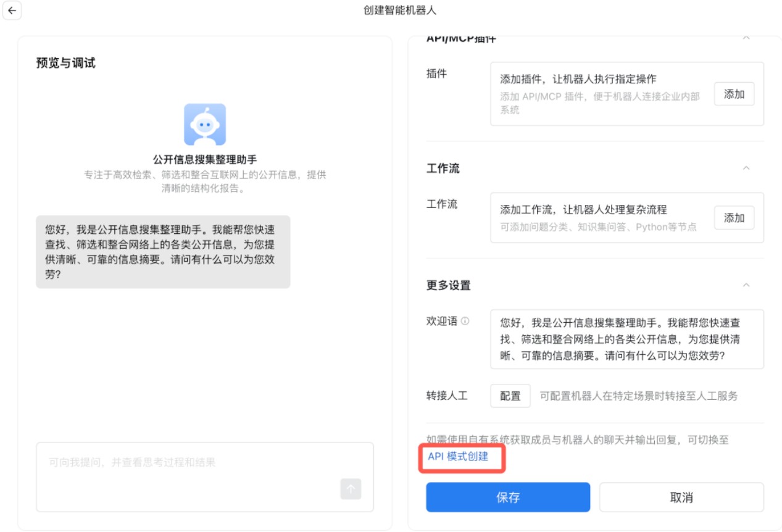Click 添加 to add a plugin
The height and width of the screenshot is (532, 782).
click(734, 94)
